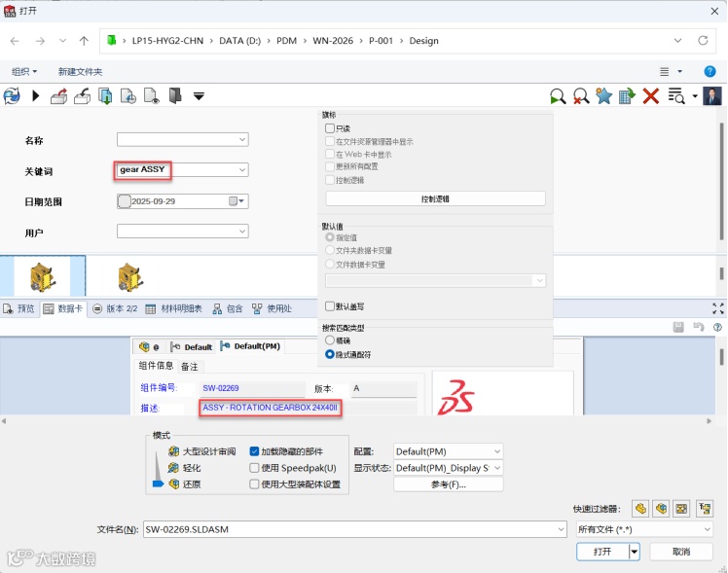Click 新建文件夹 button
Image resolution: width=728 pixels, height=573 pixels.
(x=80, y=71)
